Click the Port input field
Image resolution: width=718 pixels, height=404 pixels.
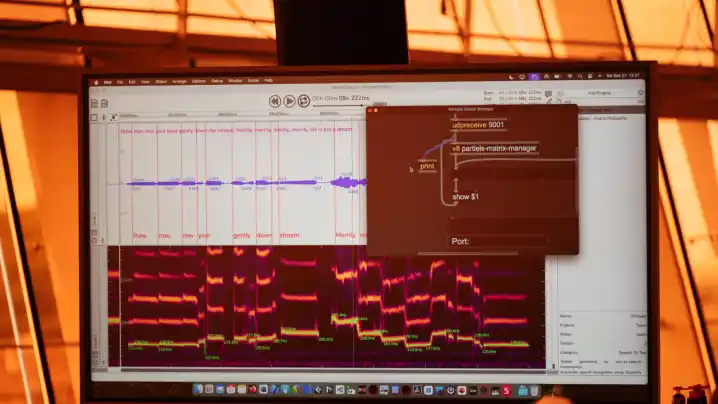496,241
